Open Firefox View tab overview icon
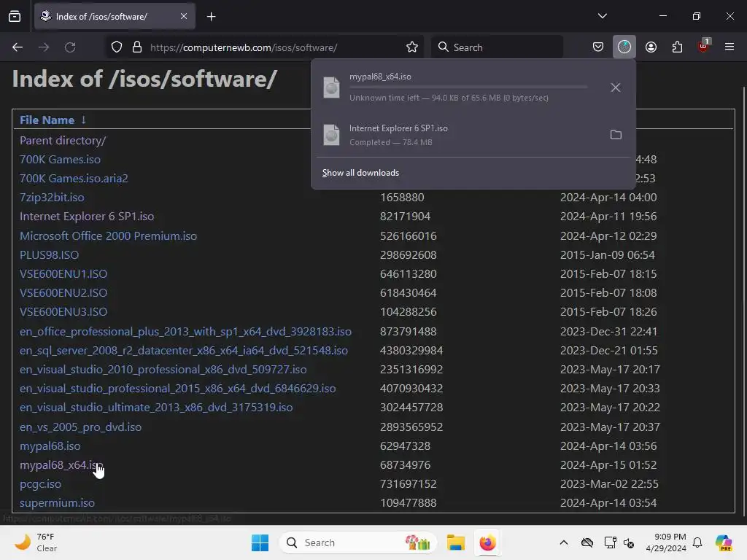The width and height of the screenshot is (747, 560). coord(15,16)
